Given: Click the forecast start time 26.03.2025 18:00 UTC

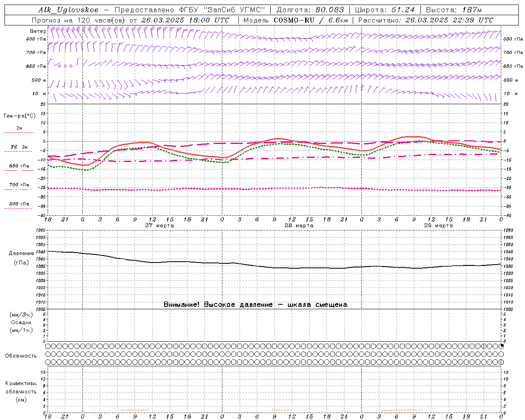Looking at the screenshot, I should [x=185, y=20].
